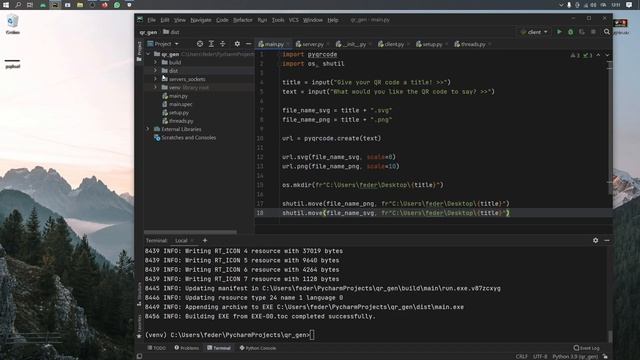Open the File menu

(151, 20)
